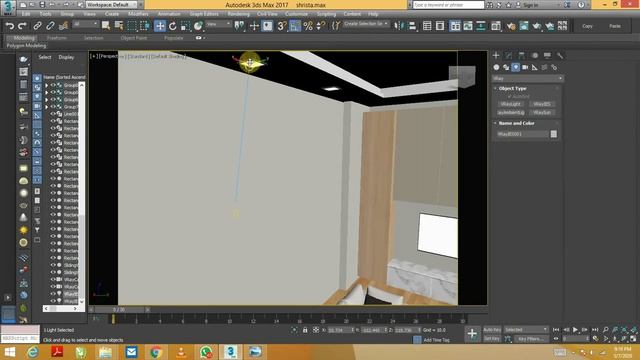Activate the Select and Link tool
Screen dimensions: 640x360
[x=37, y=26]
